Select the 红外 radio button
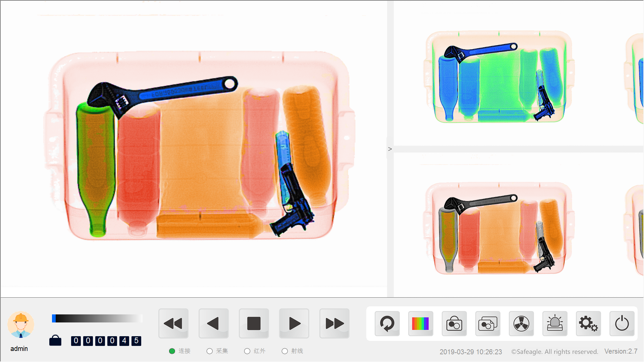This screenshot has height=362, width=644. pos(247,351)
